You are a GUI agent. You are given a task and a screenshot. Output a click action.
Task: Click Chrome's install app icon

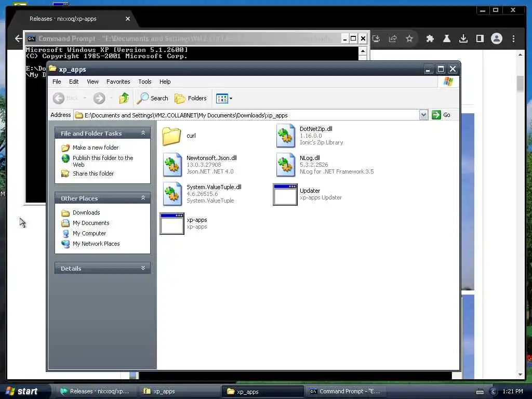pyautogui.click(x=376, y=38)
